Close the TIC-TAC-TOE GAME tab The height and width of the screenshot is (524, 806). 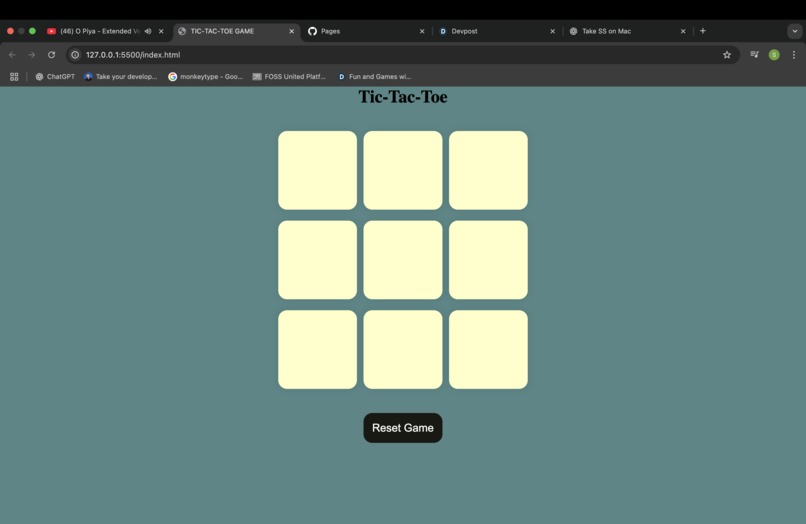tap(291, 31)
